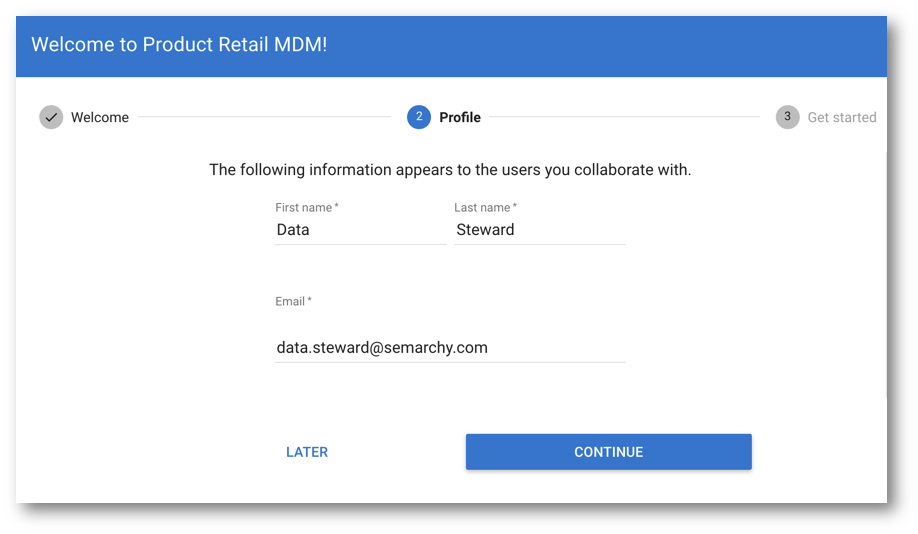The height and width of the screenshot is (534, 918).
Task: Click the required asterisk beside Email label
Action: (309, 299)
